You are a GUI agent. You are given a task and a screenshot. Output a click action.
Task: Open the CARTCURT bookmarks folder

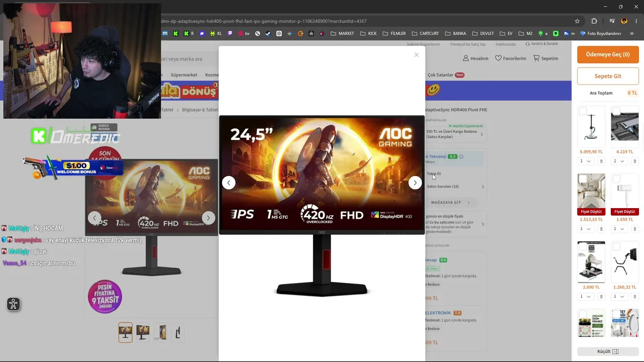pos(425,34)
